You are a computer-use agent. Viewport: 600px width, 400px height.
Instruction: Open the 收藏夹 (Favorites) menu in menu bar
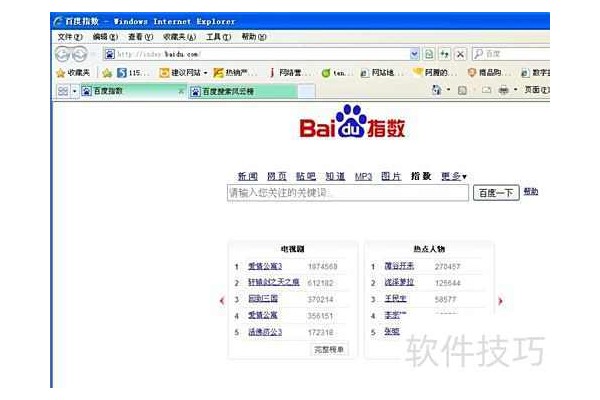click(179, 37)
